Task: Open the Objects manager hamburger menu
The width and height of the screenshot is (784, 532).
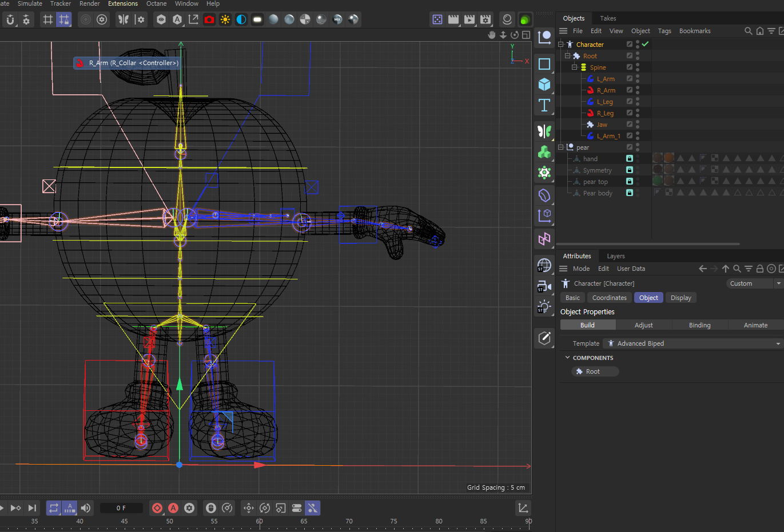Action: click(x=563, y=31)
